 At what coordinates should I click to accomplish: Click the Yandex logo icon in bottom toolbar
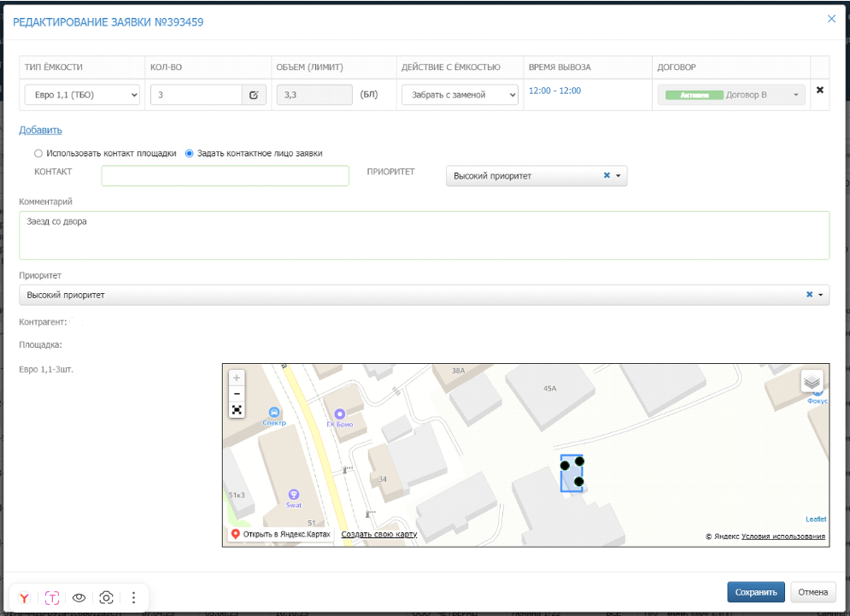pos(25,598)
